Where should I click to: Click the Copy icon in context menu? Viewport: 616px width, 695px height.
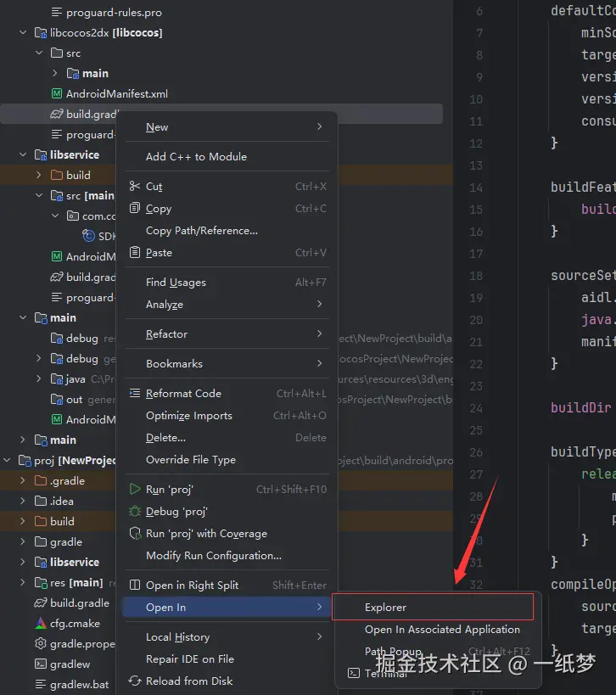135,208
